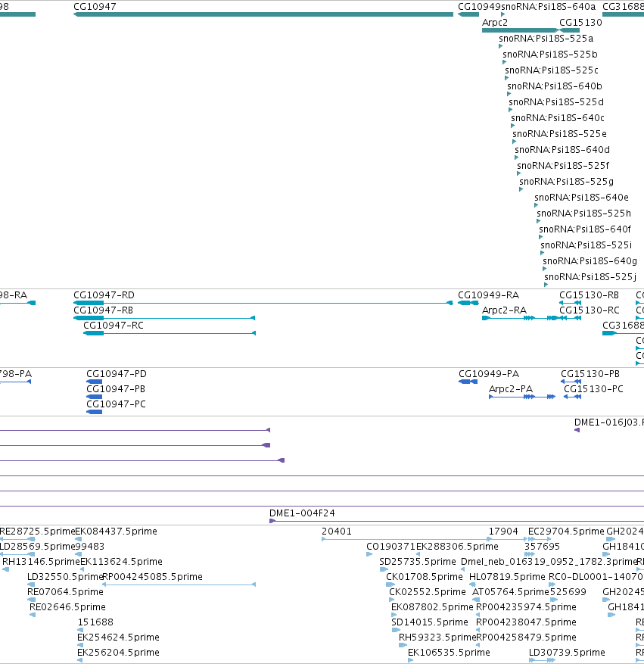Click EST RE07064.5prime label
Viewport: 644px width, 664px height.
[65, 592]
